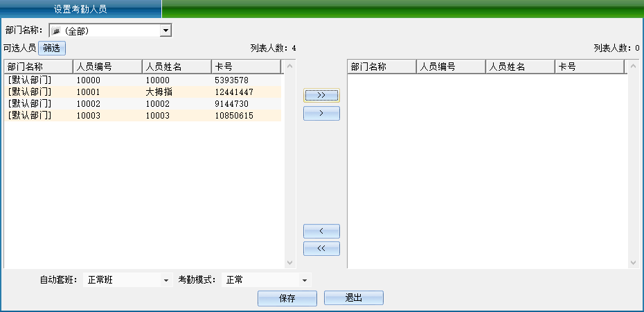The width and height of the screenshot is (644, 312).
Task: Expand the 考勤模式 dropdown
Action: (x=304, y=280)
